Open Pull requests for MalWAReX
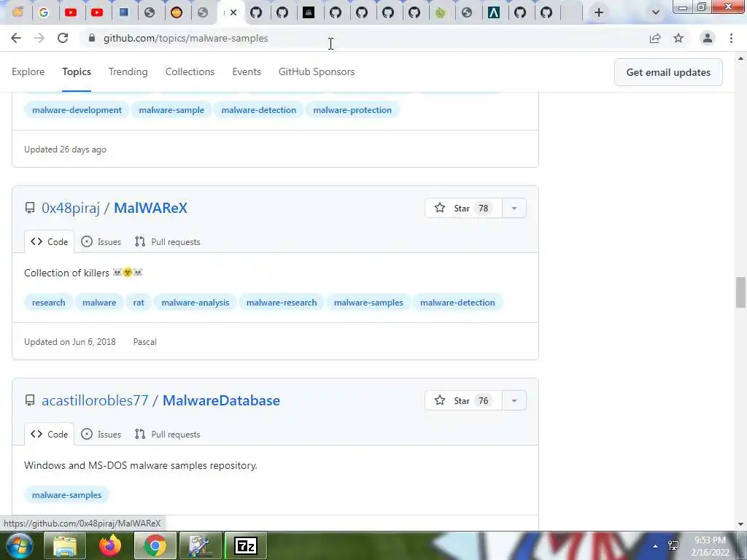This screenshot has width=747, height=560. tap(167, 242)
